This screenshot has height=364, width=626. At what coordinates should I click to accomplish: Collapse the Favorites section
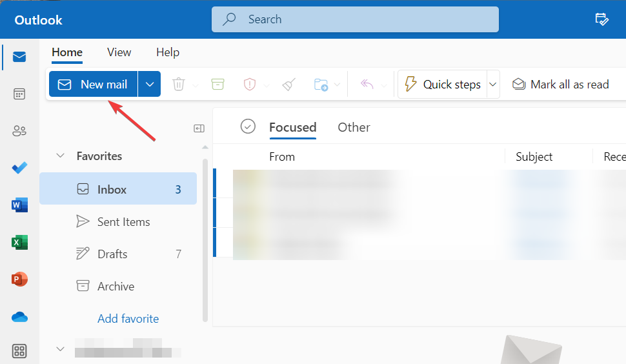click(60, 156)
